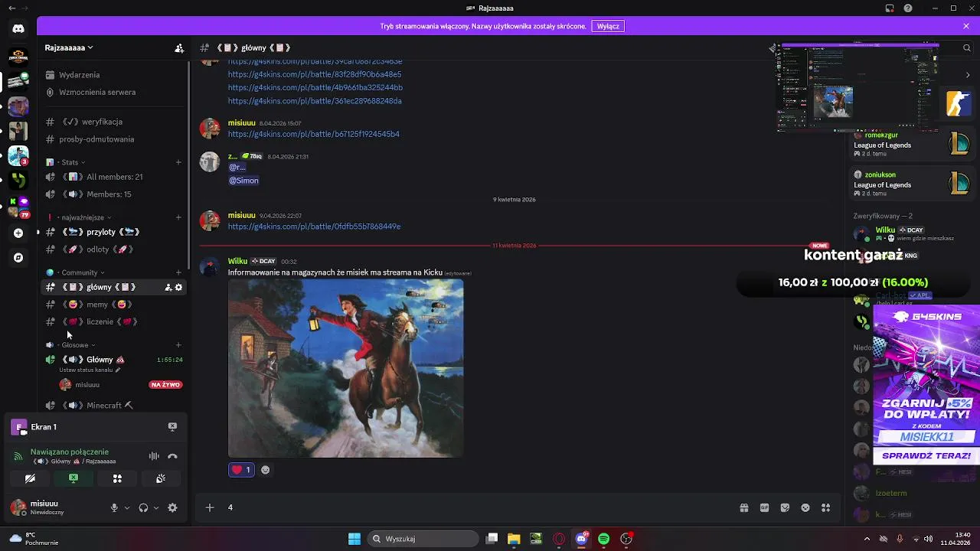Open Wydarzenia events
Image resolution: width=980 pixels, height=551 pixels.
click(x=112, y=75)
